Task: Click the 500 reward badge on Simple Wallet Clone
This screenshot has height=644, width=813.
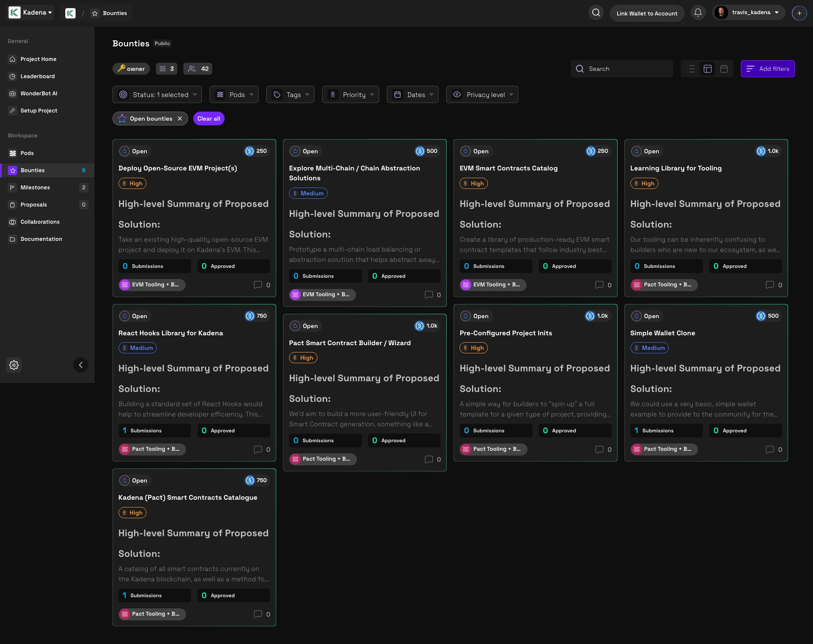Action: coord(768,316)
